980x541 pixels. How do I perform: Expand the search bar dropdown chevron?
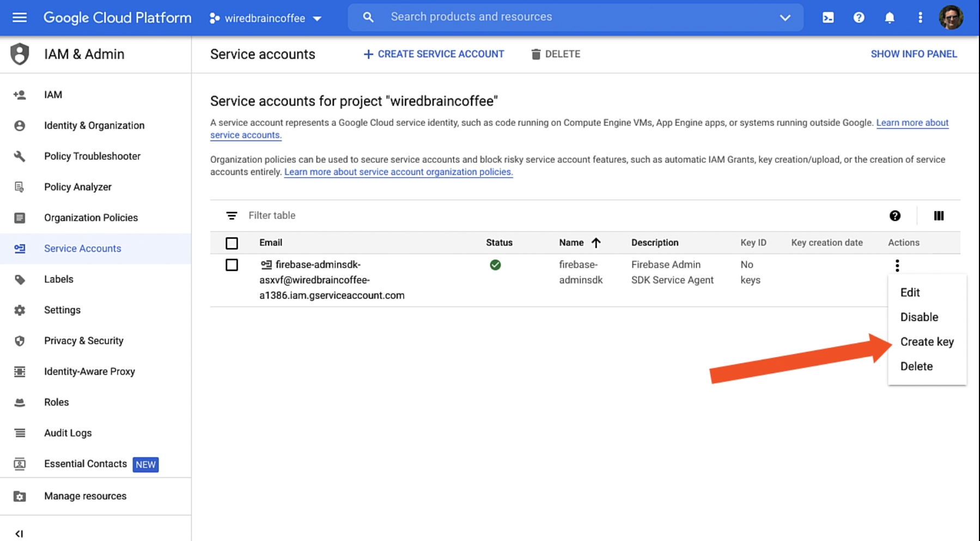click(x=785, y=17)
